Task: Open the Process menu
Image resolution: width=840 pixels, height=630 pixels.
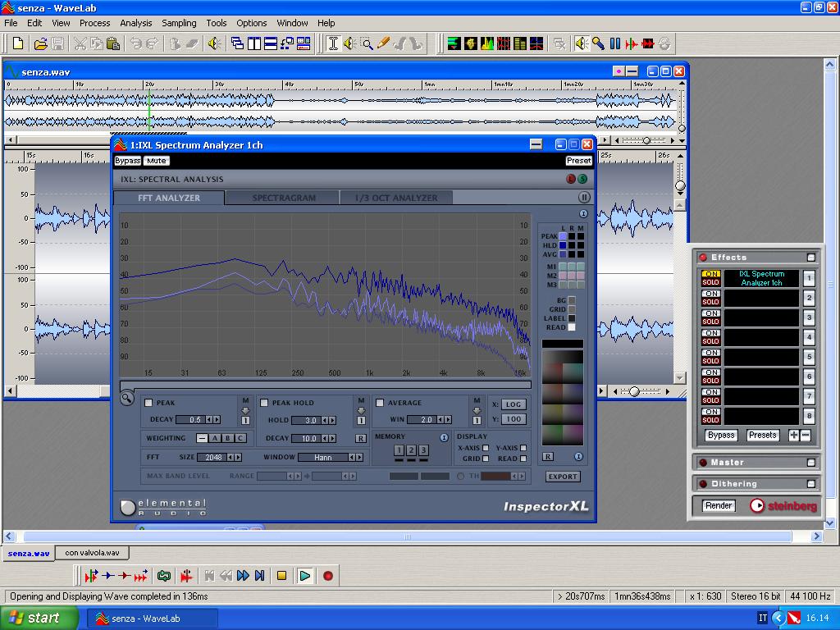Action: point(95,23)
